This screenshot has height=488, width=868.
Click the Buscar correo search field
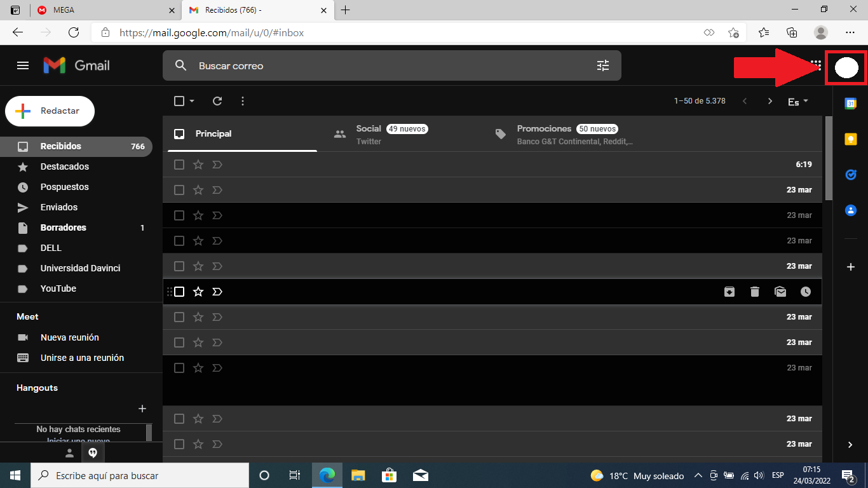point(381,65)
